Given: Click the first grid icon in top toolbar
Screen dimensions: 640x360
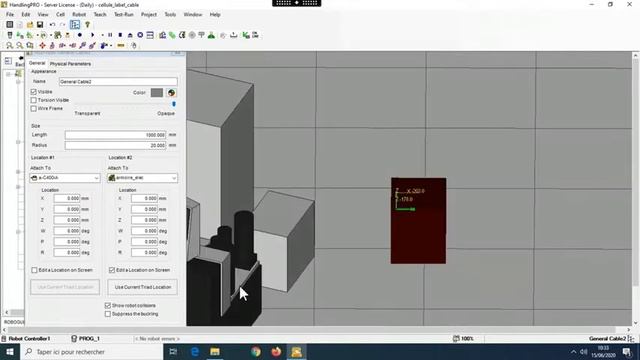Looking at the screenshot, I should coord(9,24).
